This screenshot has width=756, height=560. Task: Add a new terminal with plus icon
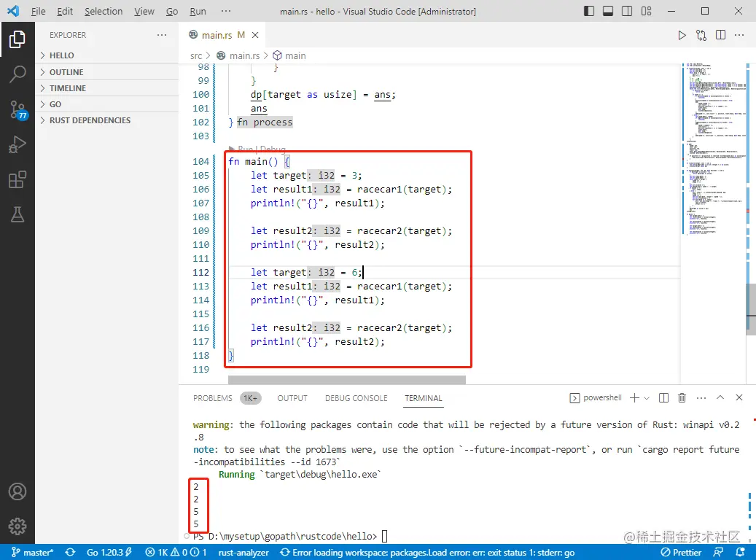click(634, 398)
